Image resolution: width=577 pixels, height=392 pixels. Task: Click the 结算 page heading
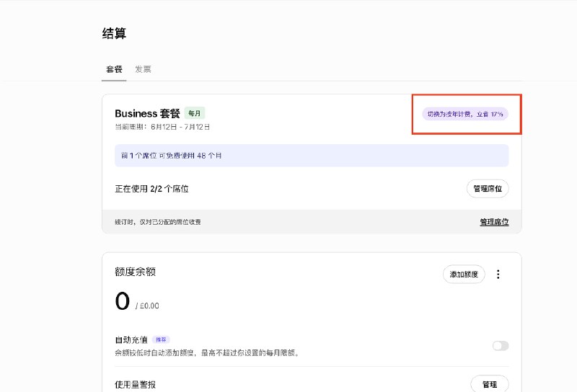click(114, 33)
